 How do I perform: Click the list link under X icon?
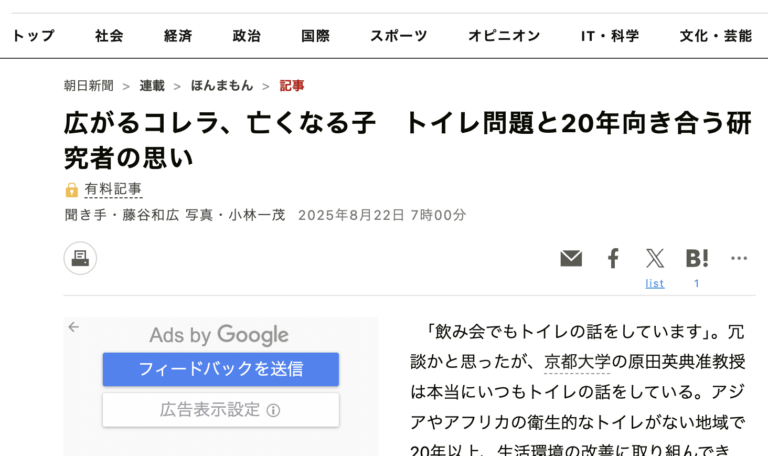(655, 283)
